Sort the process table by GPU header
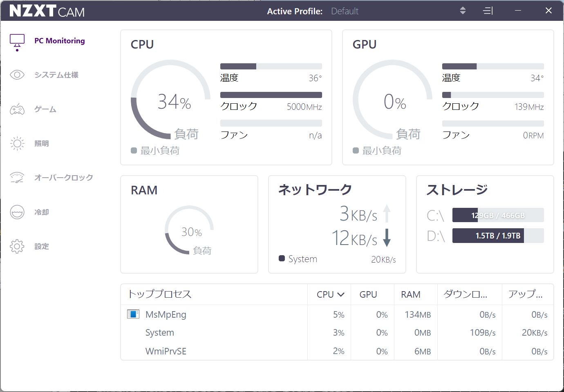 [368, 294]
